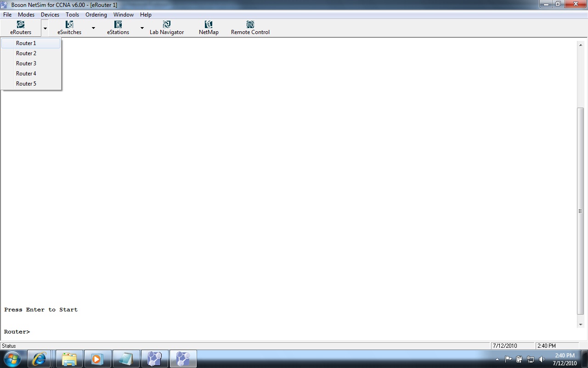Viewport: 588px width, 368px height.
Task: Click the 'Press Enter to Start' text
Action: (41, 310)
